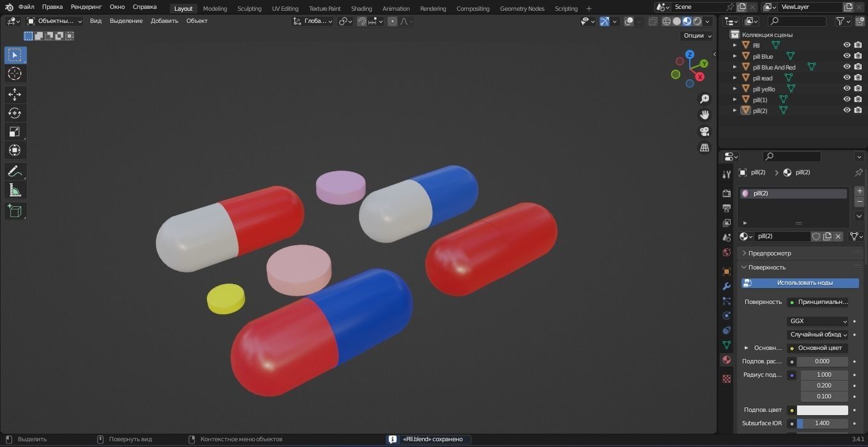Activate the Scale tool

(x=15, y=132)
